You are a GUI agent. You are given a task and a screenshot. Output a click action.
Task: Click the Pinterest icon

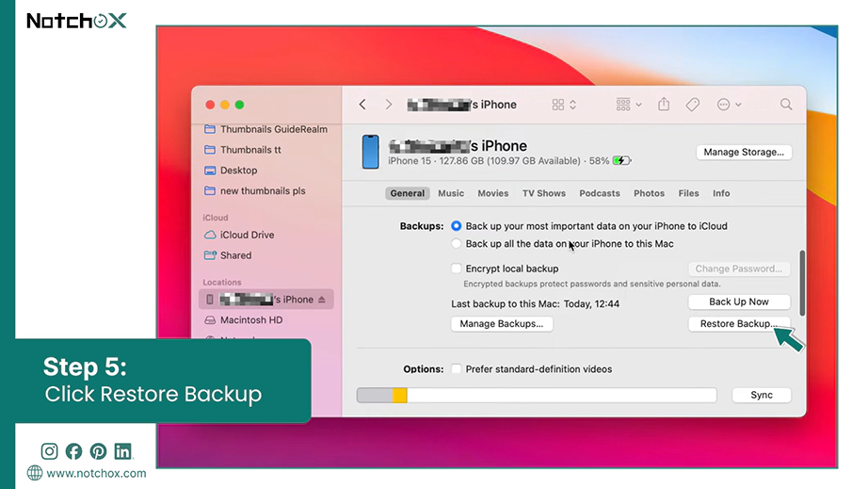[99, 451]
